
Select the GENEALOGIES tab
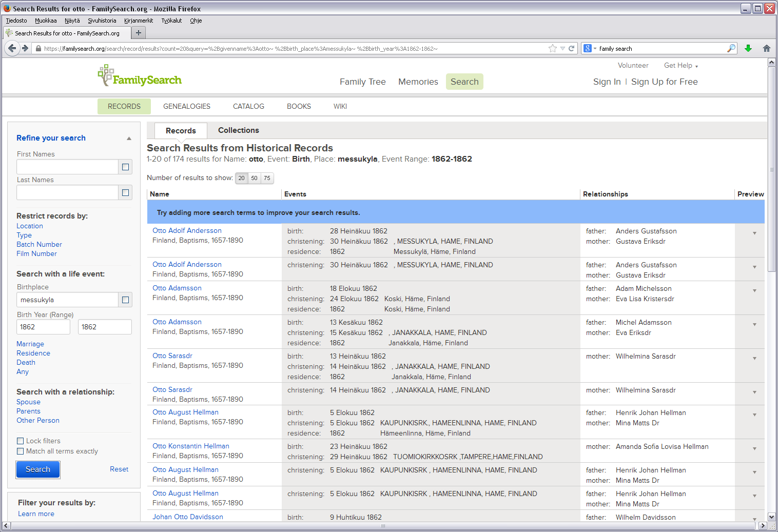(x=187, y=106)
